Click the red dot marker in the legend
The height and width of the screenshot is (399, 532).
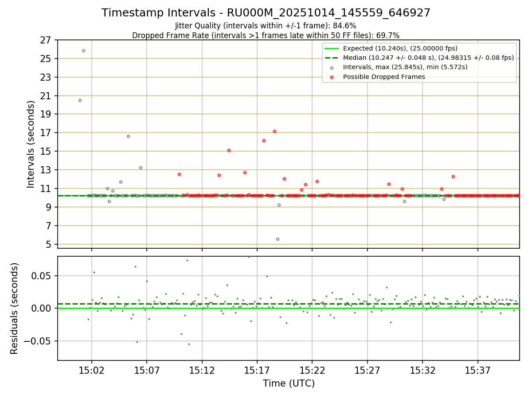[x=332, y=77]
